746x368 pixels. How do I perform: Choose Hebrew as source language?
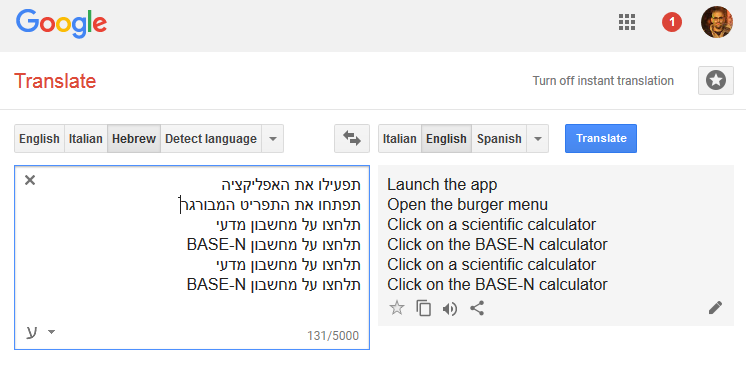[x=134, y=139]
